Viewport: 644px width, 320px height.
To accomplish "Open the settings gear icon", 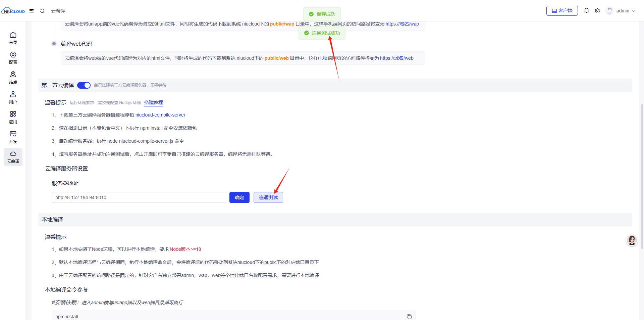I will [597, 11].
